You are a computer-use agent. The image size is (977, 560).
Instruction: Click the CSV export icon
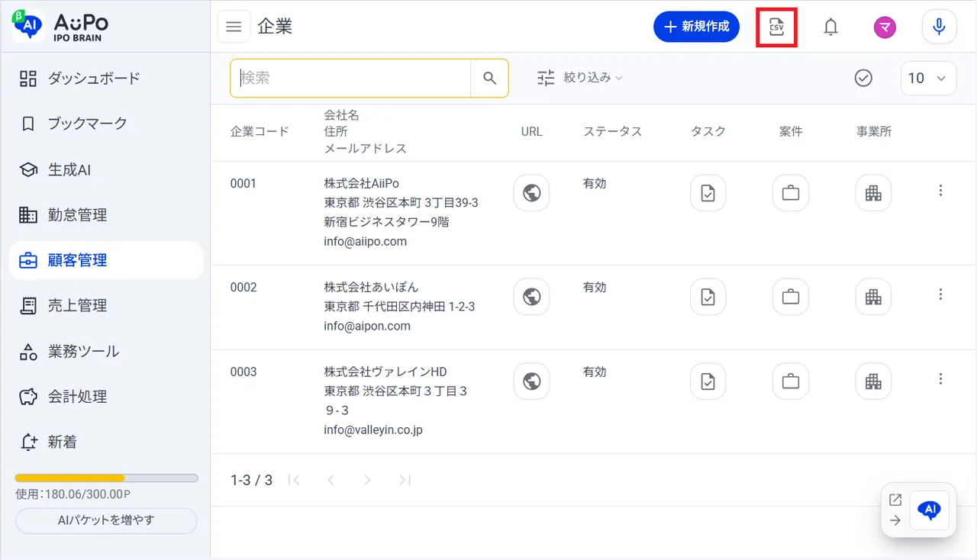click(x=776, y=27)
